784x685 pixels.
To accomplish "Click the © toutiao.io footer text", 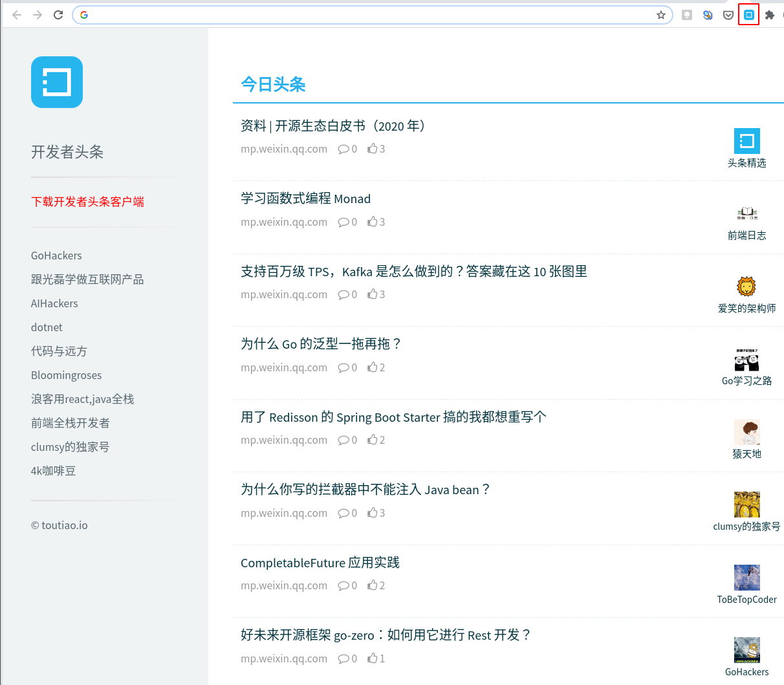I will coord(60,525).
